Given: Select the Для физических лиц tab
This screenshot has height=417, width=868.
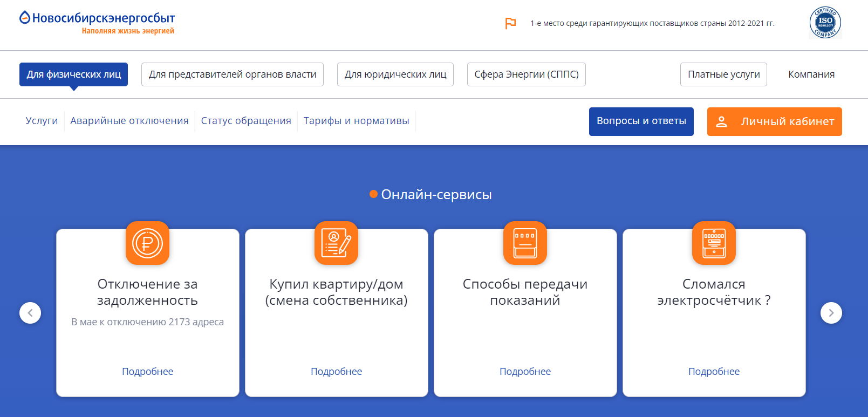Looking at the screenshot, I should (x=74, y=74).
